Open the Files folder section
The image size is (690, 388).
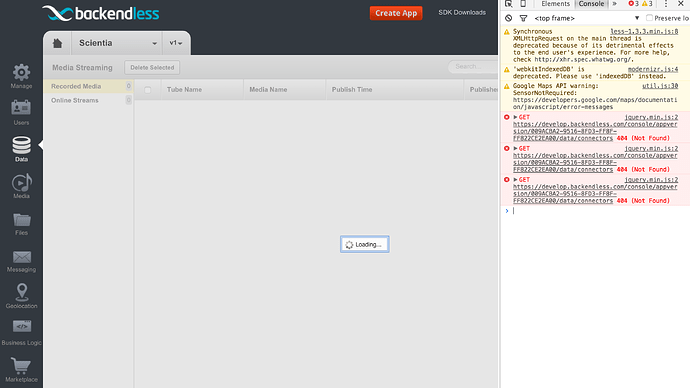[21, 223]
